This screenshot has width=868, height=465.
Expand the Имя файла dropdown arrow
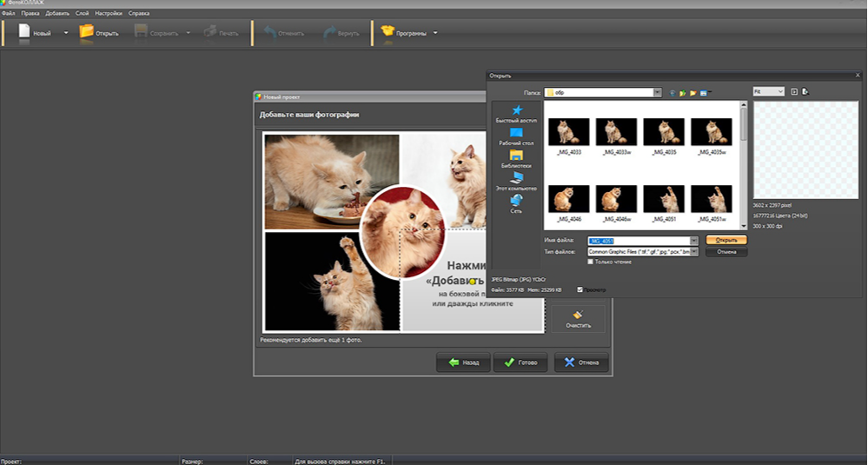coord(693,241)
